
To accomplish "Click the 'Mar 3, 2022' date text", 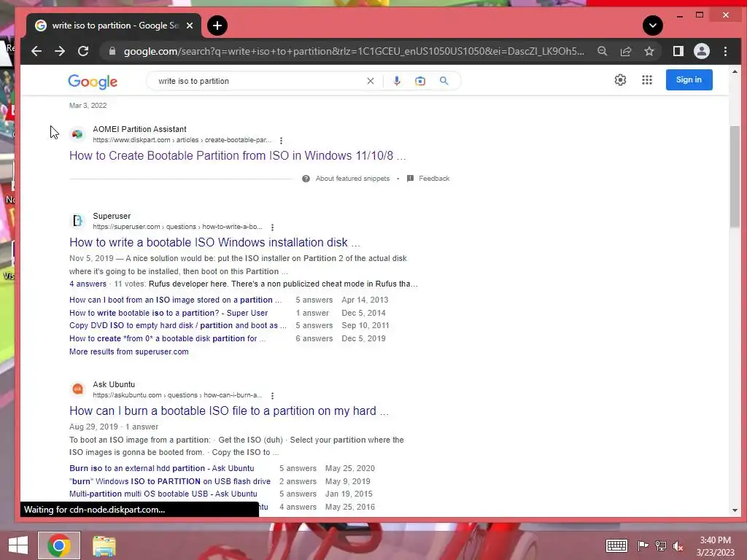I will 88,105.
